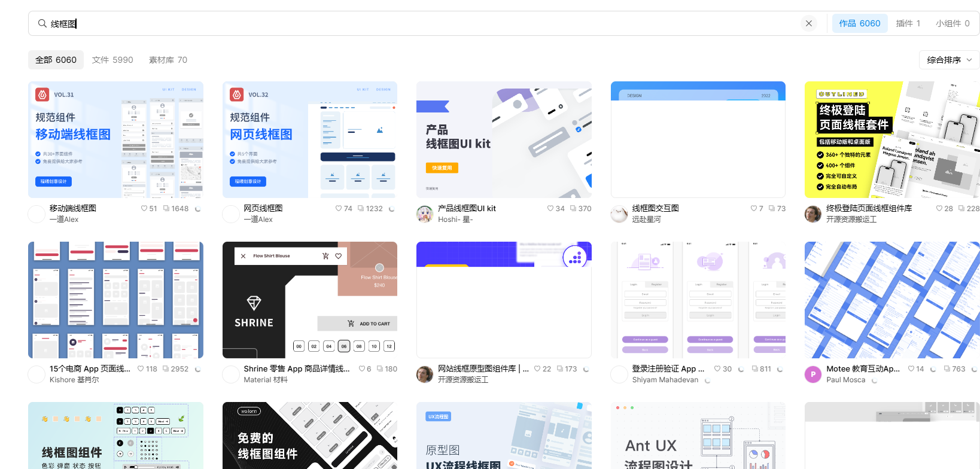Viewport: 980px width, 469px height.
Task: Open the 线框图交互图 title link
Action: (x=656, y=208)
